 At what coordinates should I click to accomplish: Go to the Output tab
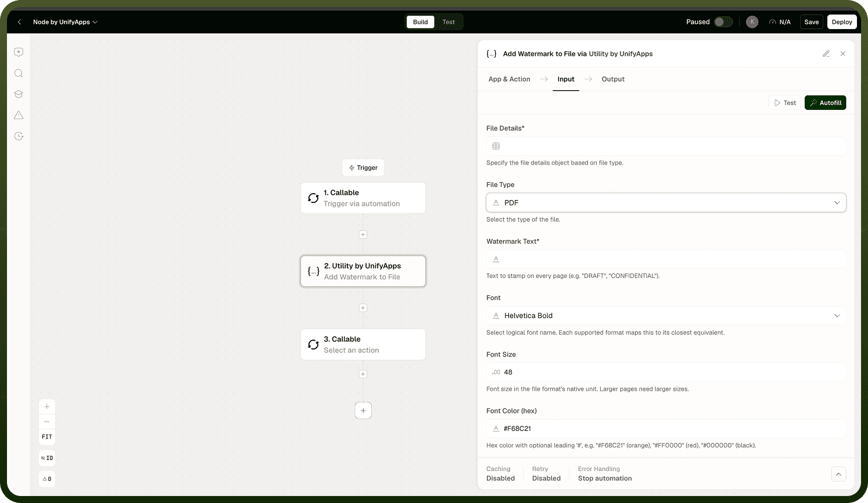[x=613, y=79]
